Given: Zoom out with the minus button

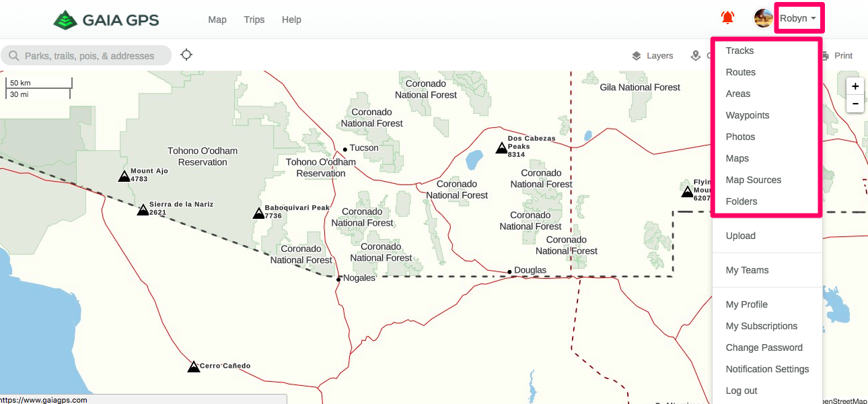Looking at the screenshot, I should (x=855, y=104).
